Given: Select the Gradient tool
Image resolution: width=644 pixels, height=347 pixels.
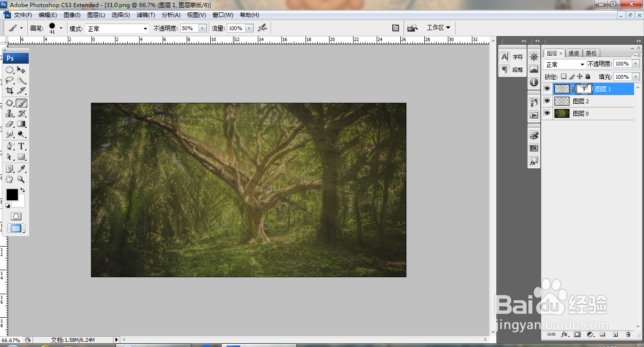Looking at the screenshot, I should pyautogui.click(x=21, y=124).
